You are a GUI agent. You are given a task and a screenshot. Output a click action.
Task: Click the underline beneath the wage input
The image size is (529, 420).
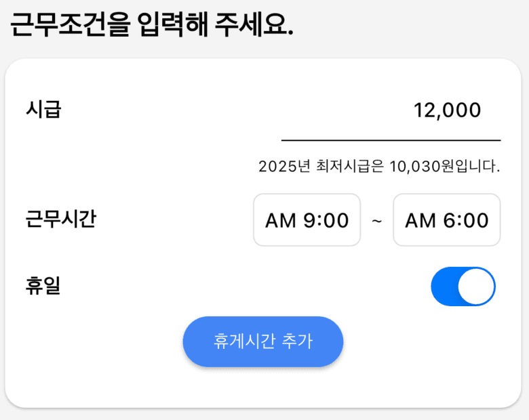tap(391, 140)
